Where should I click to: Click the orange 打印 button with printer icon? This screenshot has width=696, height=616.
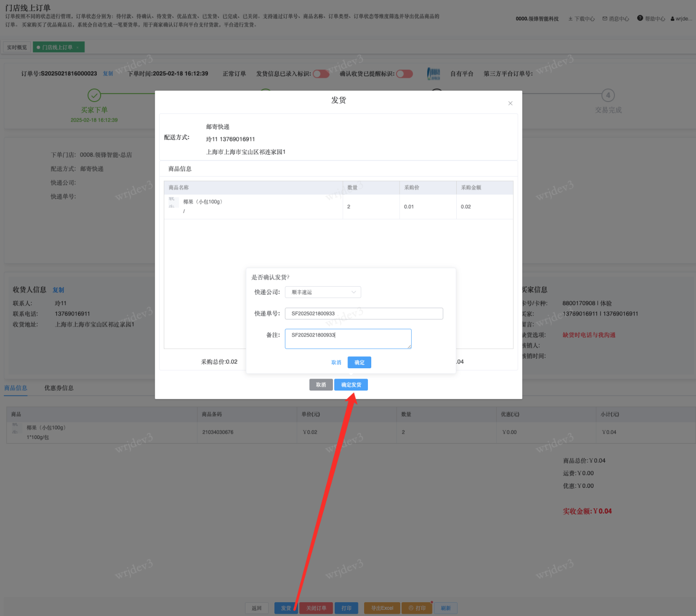(x=417, y=608)
